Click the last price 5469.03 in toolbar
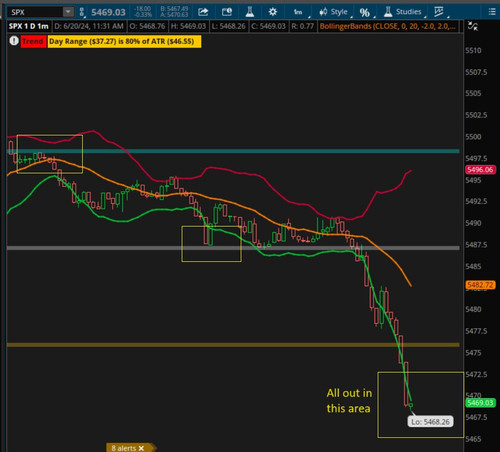The image size is (500, 452). pyautogui.click(x=108, y=12)
